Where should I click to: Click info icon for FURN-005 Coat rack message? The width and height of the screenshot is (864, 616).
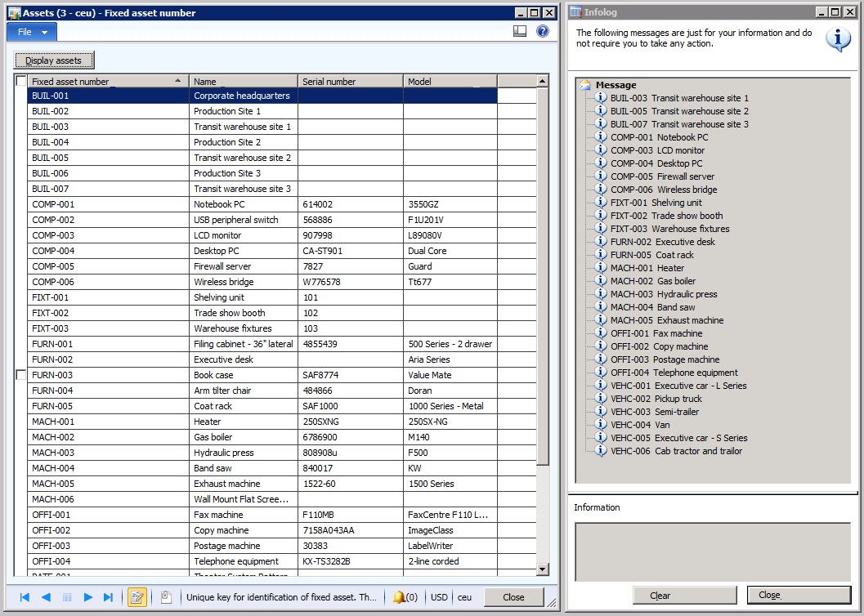[601, 255]
